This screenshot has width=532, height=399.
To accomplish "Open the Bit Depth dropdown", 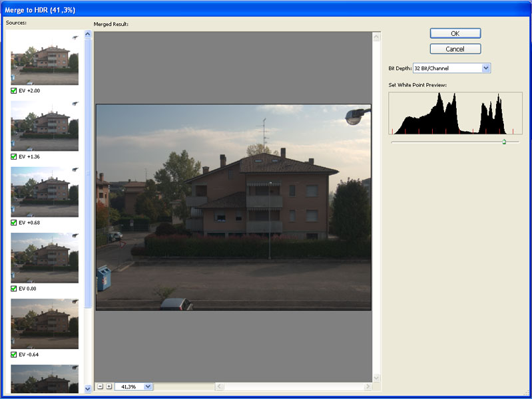I will tap(486, 68).
